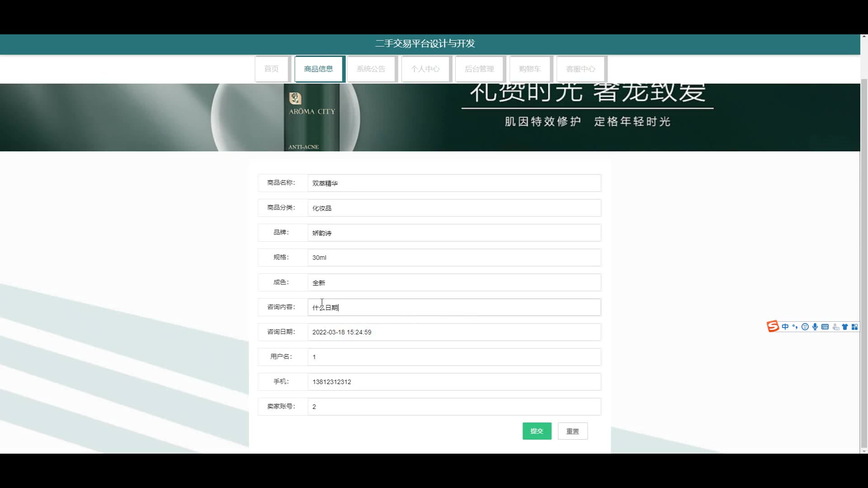Click the user account icon in IME bar
This screenshot has height=488, width=868.
835,327
